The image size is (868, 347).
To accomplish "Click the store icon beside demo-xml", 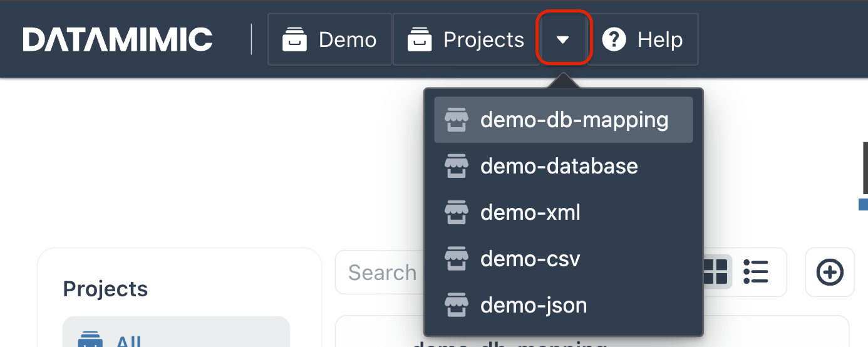I will [457, 212].
